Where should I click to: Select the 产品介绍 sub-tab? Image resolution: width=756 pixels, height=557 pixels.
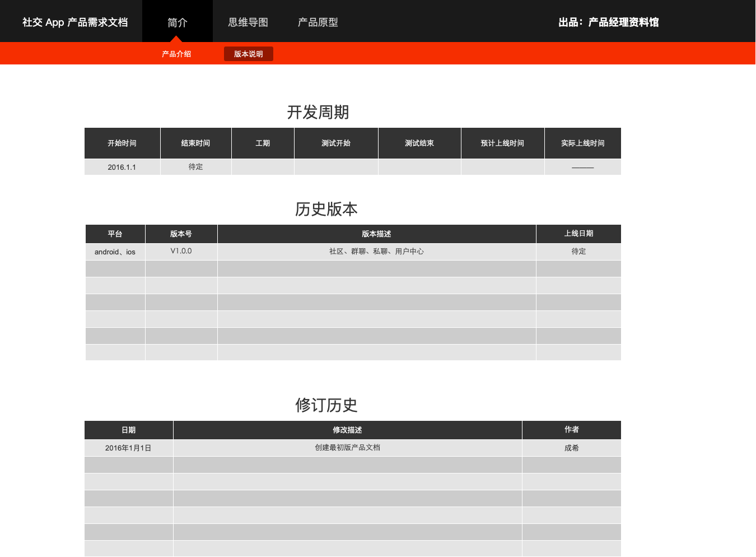coord(176,54)
